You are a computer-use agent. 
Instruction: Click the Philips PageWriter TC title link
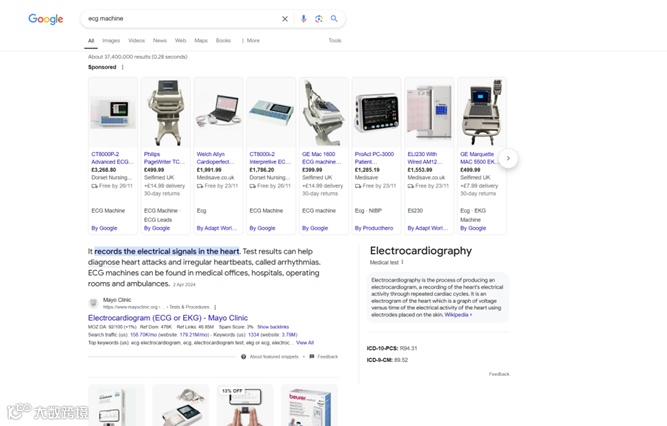(164, 158)
